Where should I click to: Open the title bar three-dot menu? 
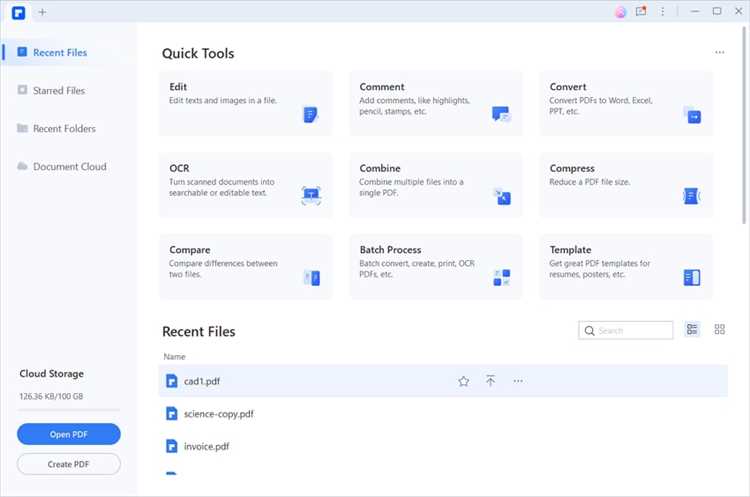pos(662,11)
